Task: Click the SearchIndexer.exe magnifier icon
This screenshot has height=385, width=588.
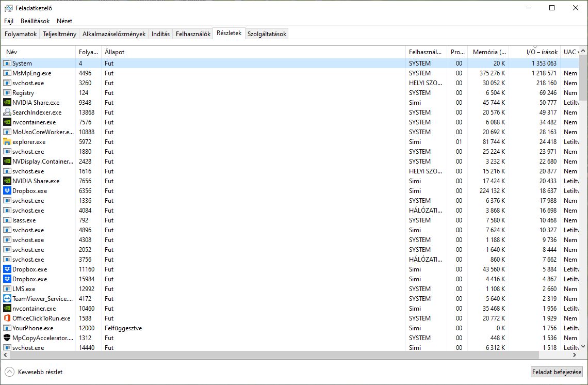Action: [7, 112]
